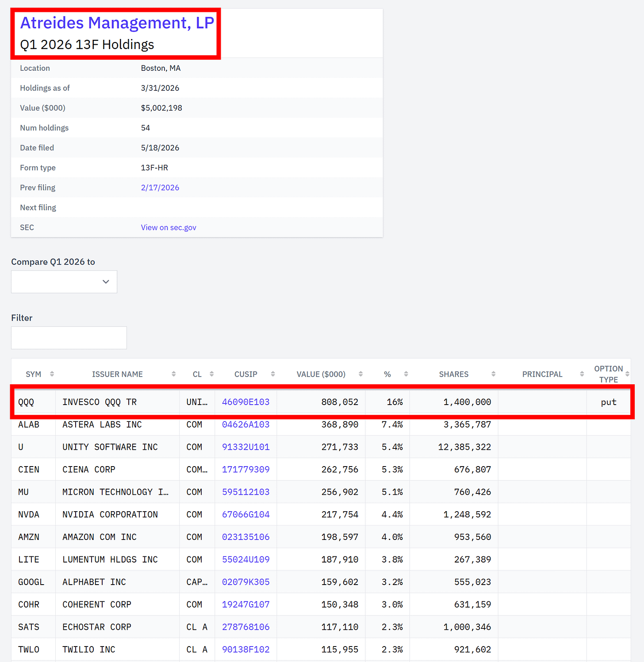Image resolution: width=644 pixels, height=662 pixels.
Task: Click the INVESCO QQQ TR issuer name
Action: tap(100, 402)
